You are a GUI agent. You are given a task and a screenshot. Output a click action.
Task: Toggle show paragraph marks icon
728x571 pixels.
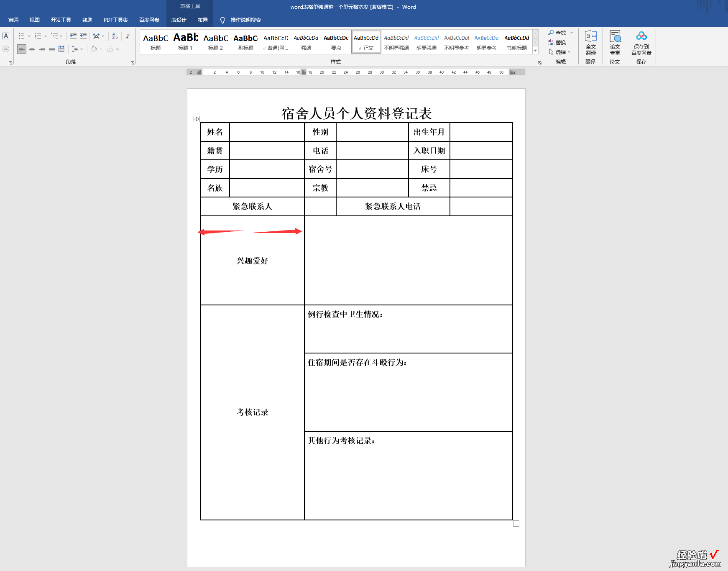[x=128, y=36]
